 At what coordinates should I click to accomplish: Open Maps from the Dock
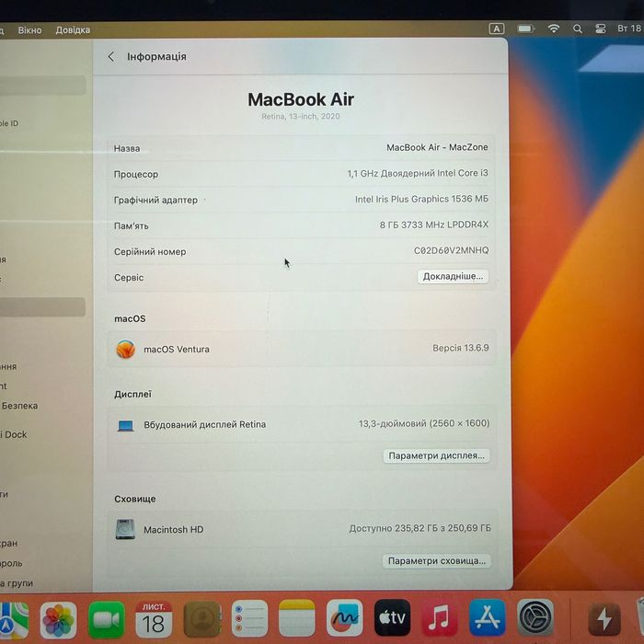(x=13, y=621)
